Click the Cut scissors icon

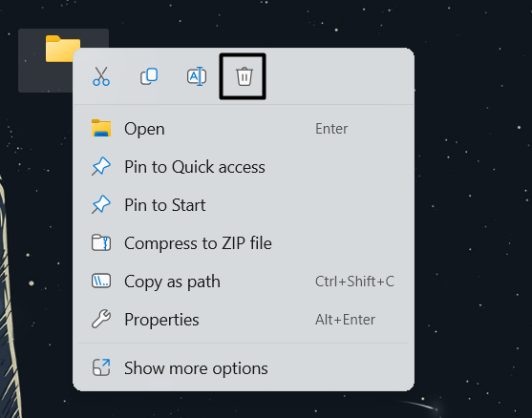pyautogui.click(x=101, y=76)
